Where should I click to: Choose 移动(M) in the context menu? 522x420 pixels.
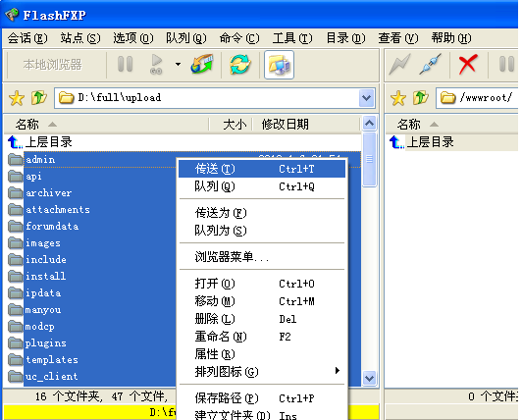(262, 301)
